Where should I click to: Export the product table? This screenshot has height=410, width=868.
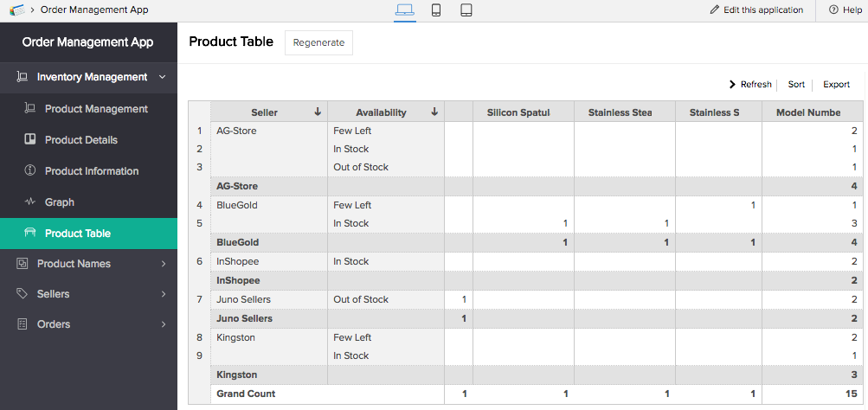point(836,85)
